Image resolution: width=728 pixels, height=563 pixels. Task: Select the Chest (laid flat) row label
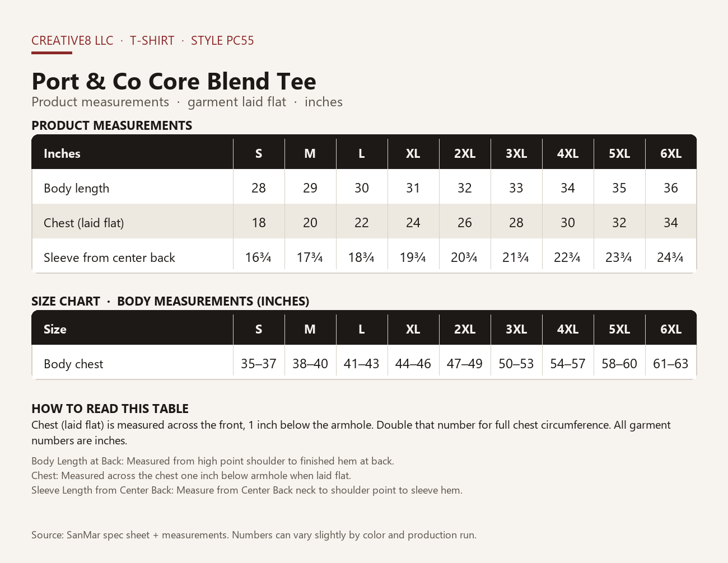point(83,223)
